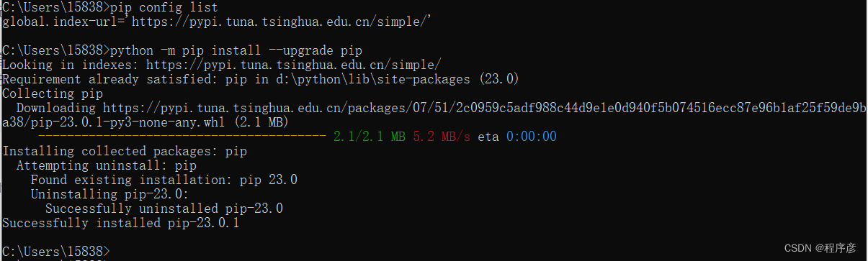The height and width of the screenshot is (261, 868).
Task: Click the 'Collecting pip' line
Action: [x=53, y=93]
